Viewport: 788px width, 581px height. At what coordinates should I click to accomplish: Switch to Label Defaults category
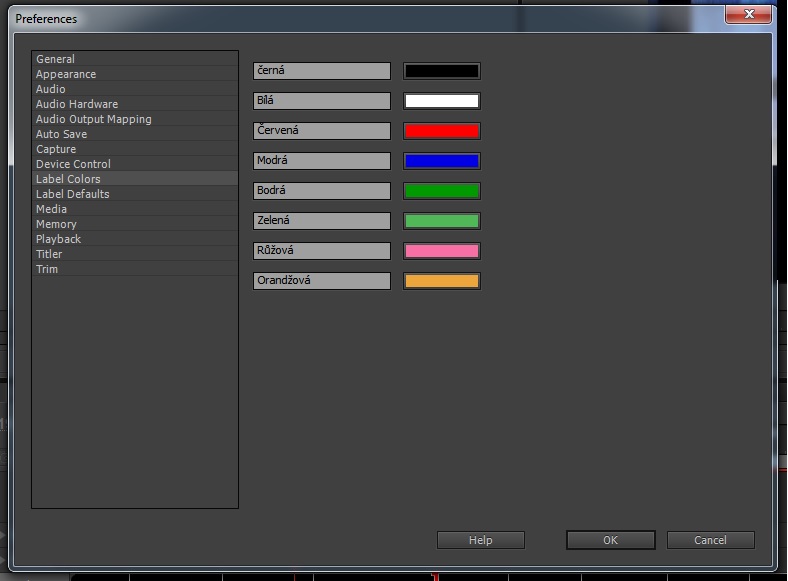pyautogui.click(x=135, y=194)
